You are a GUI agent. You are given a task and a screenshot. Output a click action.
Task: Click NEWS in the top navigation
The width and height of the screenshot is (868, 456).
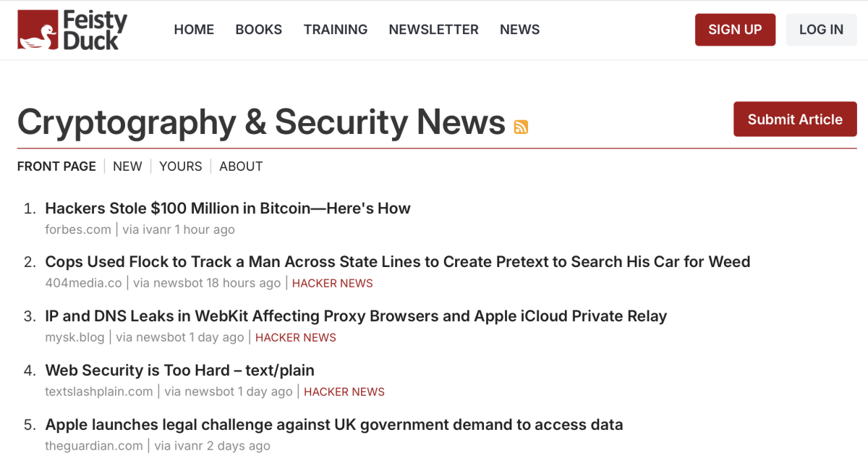click(520, 30)
